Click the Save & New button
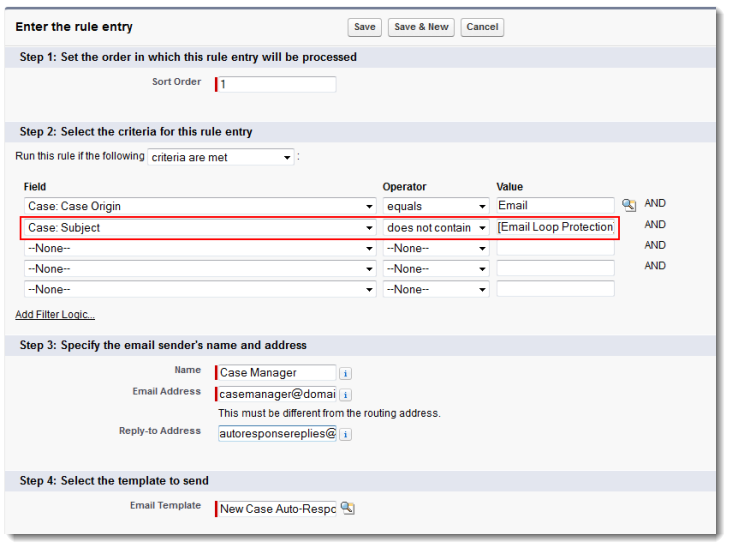The image size is (731, 549). (x=421, y=27)
